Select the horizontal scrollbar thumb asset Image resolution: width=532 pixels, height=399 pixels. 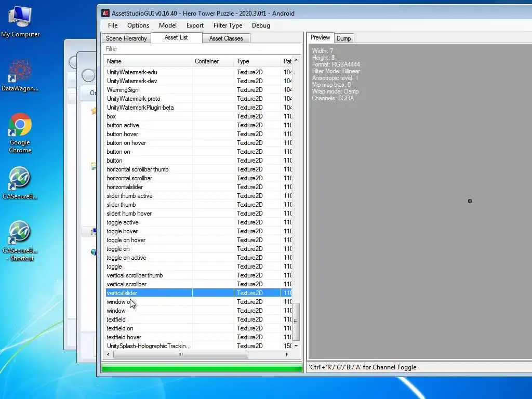198,169
